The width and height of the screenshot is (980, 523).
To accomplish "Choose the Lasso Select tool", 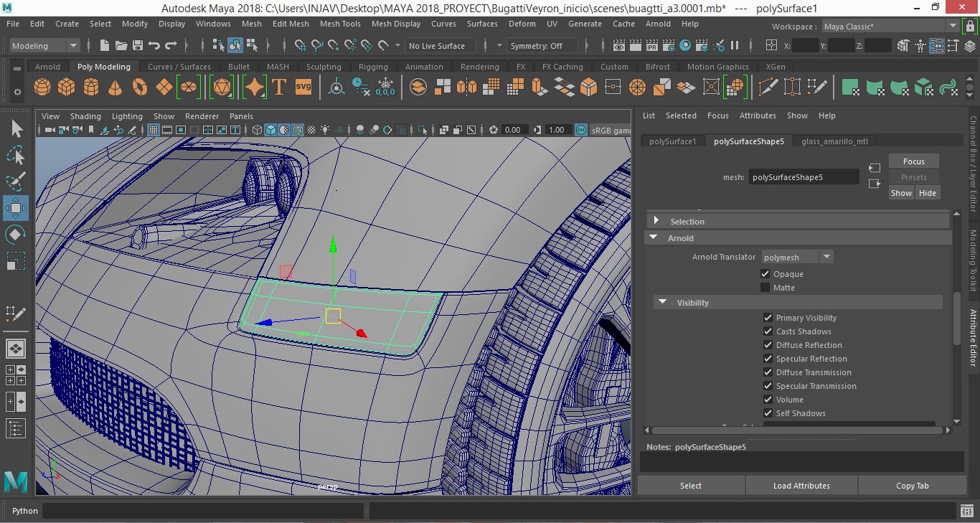I will point(16,155).
